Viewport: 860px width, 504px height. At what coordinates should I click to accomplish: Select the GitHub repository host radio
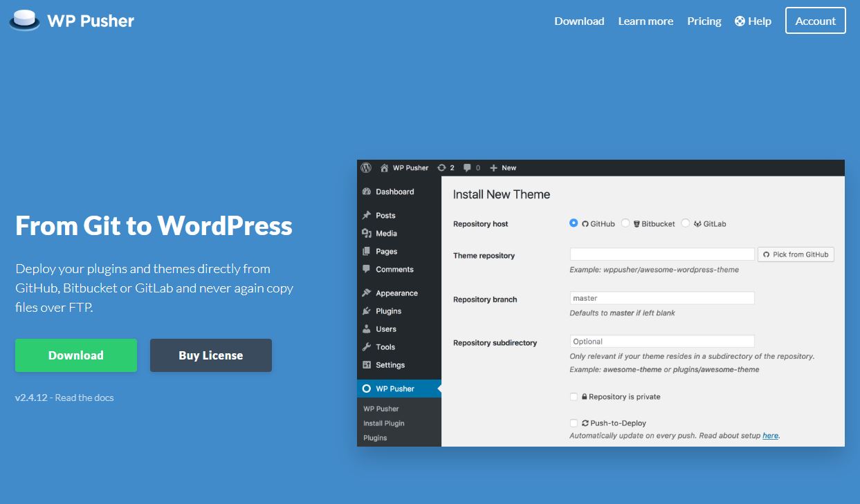(x=574, y=223)
